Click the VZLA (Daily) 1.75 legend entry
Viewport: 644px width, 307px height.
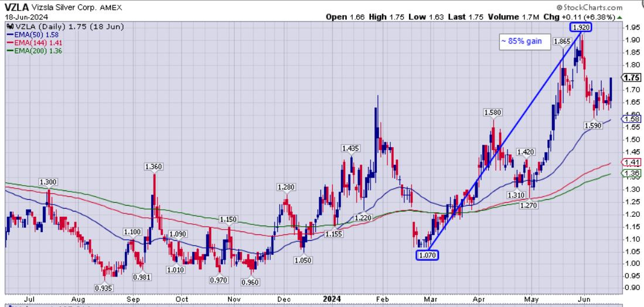(65, 26)
